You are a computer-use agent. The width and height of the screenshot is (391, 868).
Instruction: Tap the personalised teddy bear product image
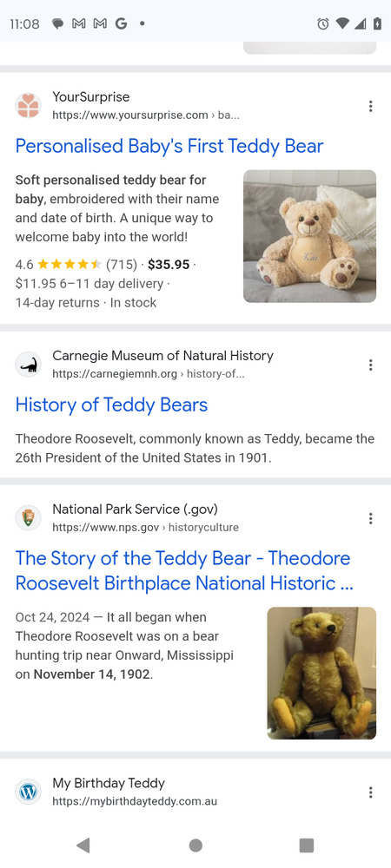click(309, 236)
